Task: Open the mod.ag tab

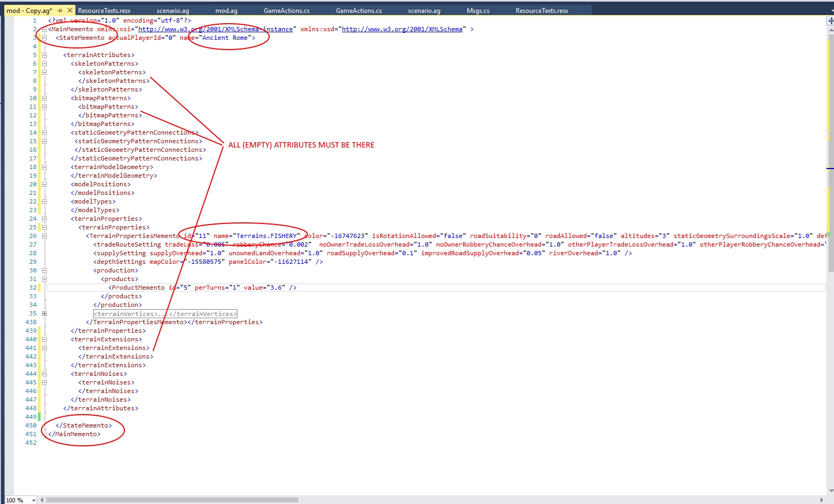Action: pos(226,11)
